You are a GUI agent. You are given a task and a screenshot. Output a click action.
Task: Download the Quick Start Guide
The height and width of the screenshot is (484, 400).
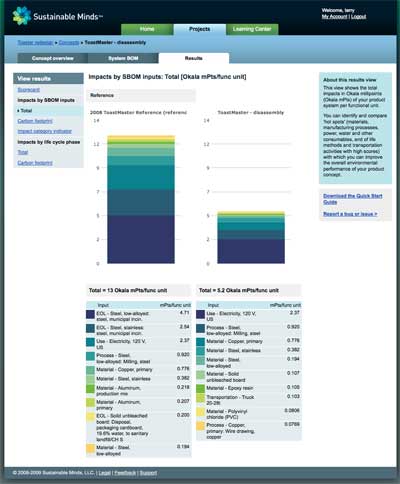pyautogui.click(x=353, y=199)
